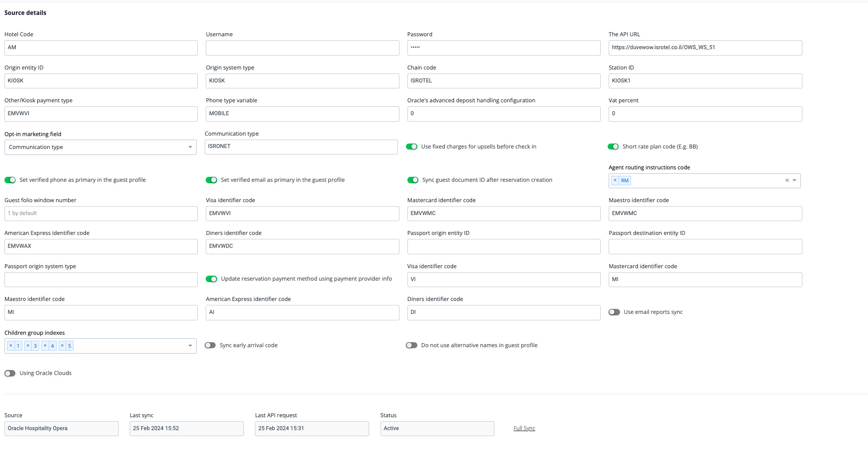Toggle Use email reports sync

click(x=615, y=312)
